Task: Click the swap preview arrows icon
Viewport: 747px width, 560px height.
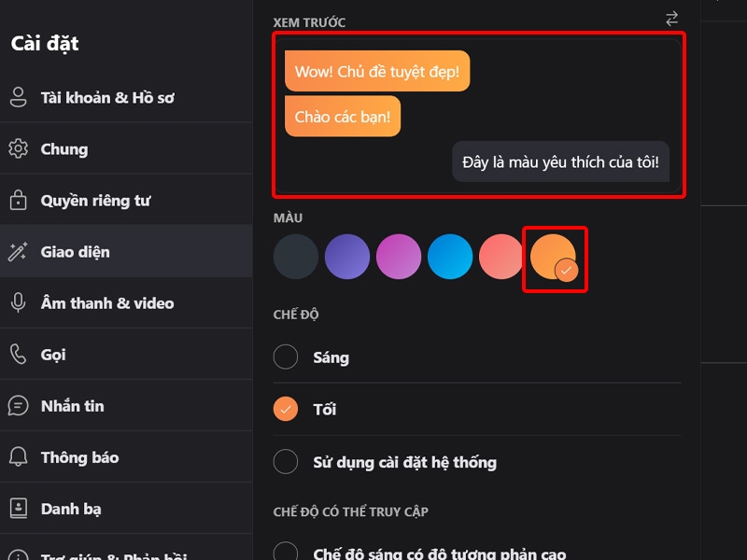Action: (671, 19)
